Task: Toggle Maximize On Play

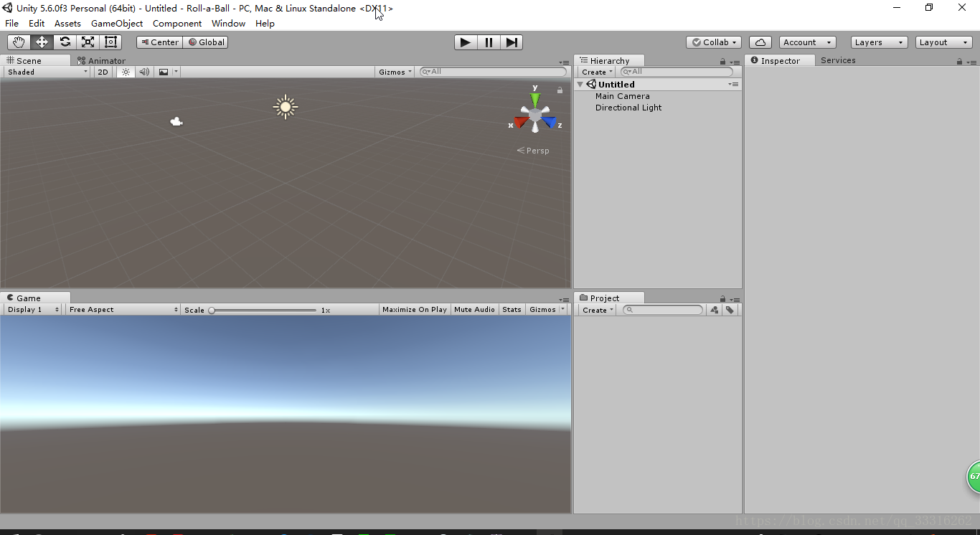Action: pyautogui.click(x=415, y=310)
